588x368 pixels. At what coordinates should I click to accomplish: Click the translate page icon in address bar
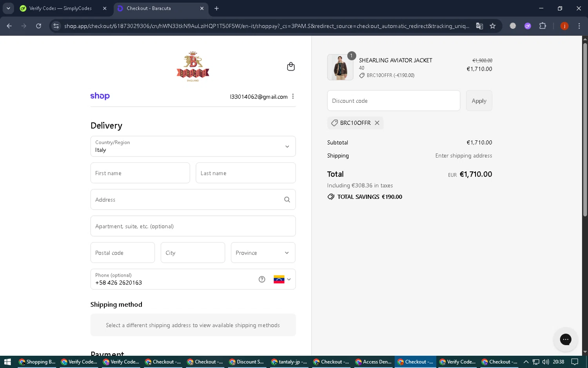(x=479, y=26)
